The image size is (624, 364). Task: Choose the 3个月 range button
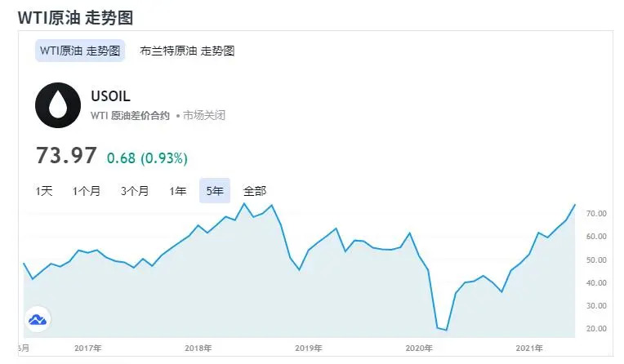[x=135, y=191]
